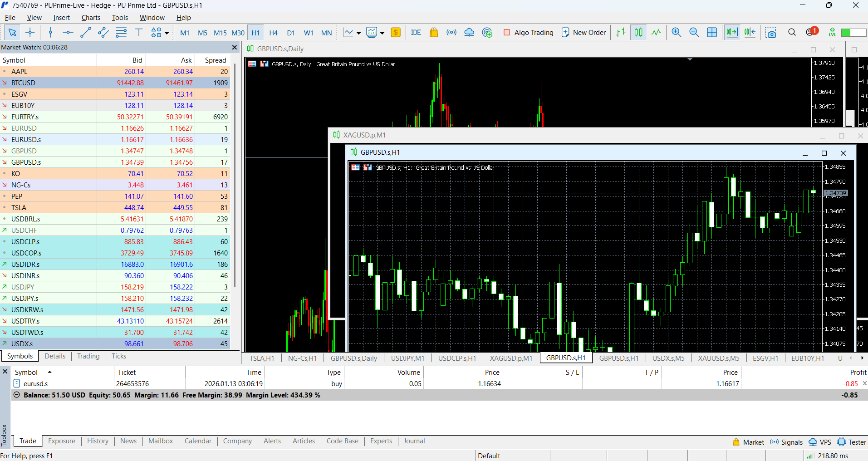
Task: Pick the trendline drawing tool
Action: tap(85, 32)
